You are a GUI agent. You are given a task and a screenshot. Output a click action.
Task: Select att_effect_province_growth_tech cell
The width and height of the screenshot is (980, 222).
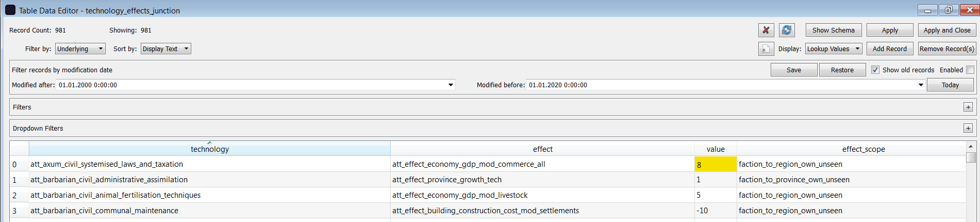(x=542, y=180)
